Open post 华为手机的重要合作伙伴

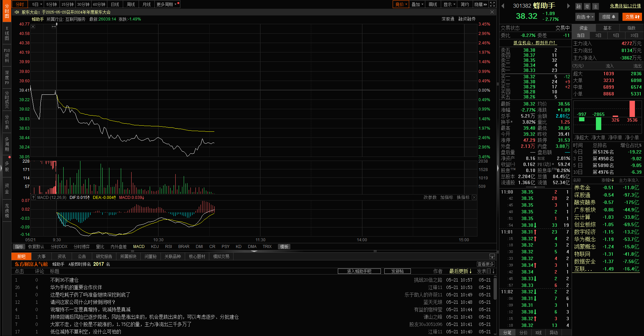[76, 287]
